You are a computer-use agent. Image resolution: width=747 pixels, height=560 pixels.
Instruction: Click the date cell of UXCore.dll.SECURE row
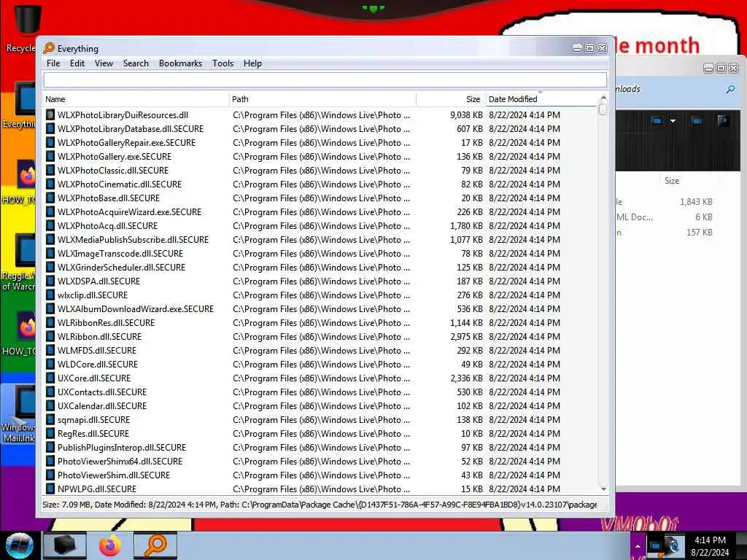(x=525, y=378)
